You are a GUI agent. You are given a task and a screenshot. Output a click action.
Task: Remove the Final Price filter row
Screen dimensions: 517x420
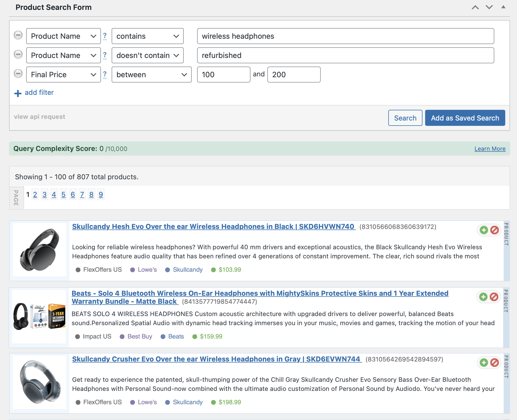(x=18, y=74)
